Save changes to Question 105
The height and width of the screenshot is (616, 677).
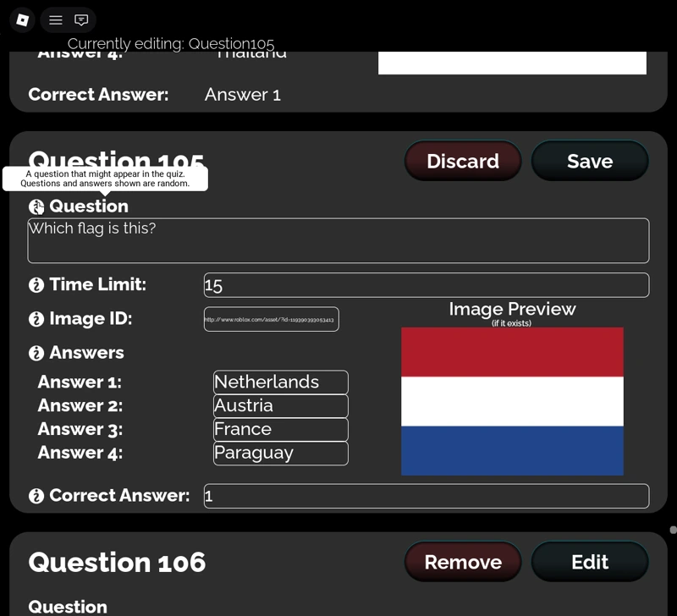tap(590, 161)
